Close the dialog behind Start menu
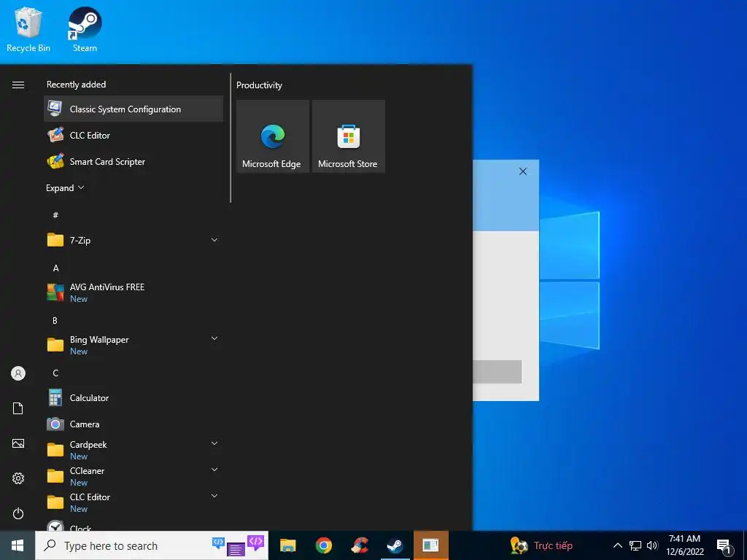The image size is (747, 560). tap(522, 171)
